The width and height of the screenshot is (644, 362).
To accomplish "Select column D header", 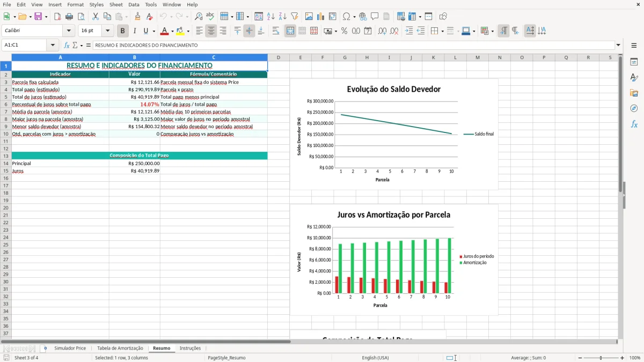I will [279, 57].
